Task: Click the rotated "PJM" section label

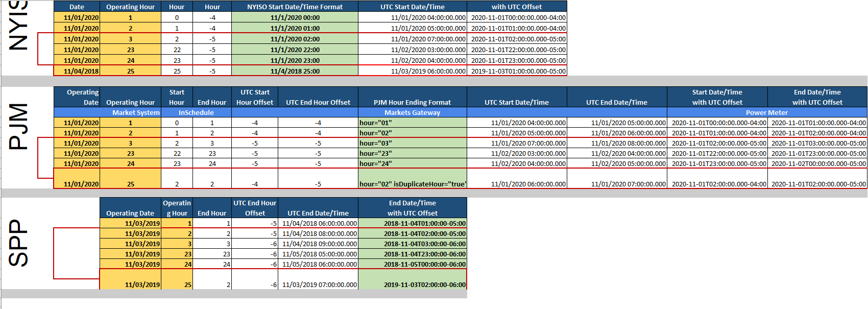Action: click(18, 126)
